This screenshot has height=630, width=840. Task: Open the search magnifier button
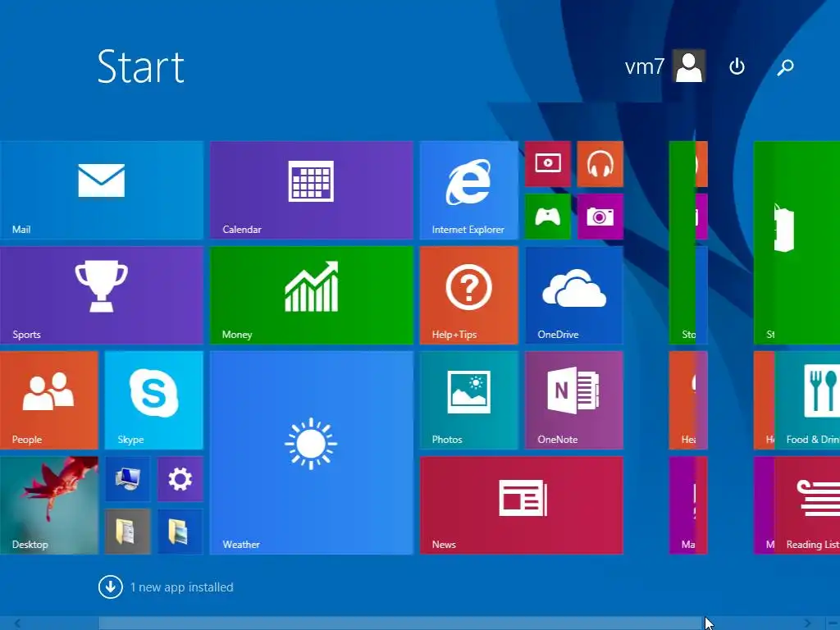[x=785, y=67]
